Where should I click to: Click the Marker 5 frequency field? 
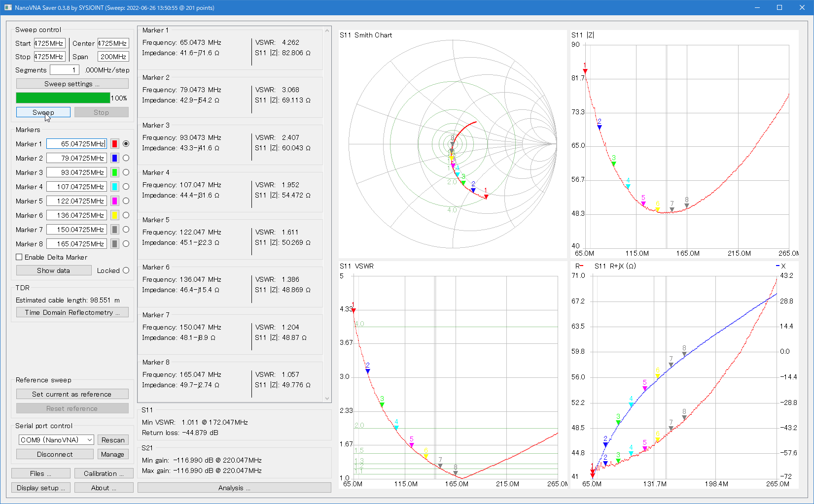(76, 201)
